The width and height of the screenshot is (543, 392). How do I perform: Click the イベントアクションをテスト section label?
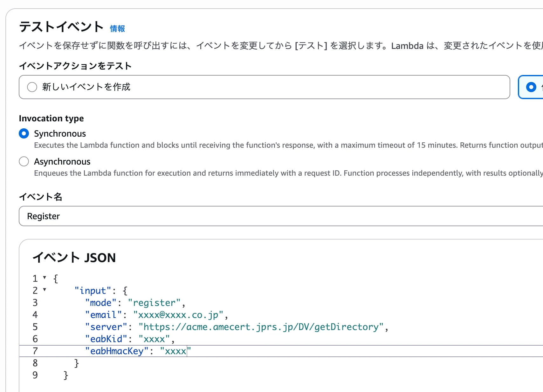pyautogui.click(x=76, y=66)
